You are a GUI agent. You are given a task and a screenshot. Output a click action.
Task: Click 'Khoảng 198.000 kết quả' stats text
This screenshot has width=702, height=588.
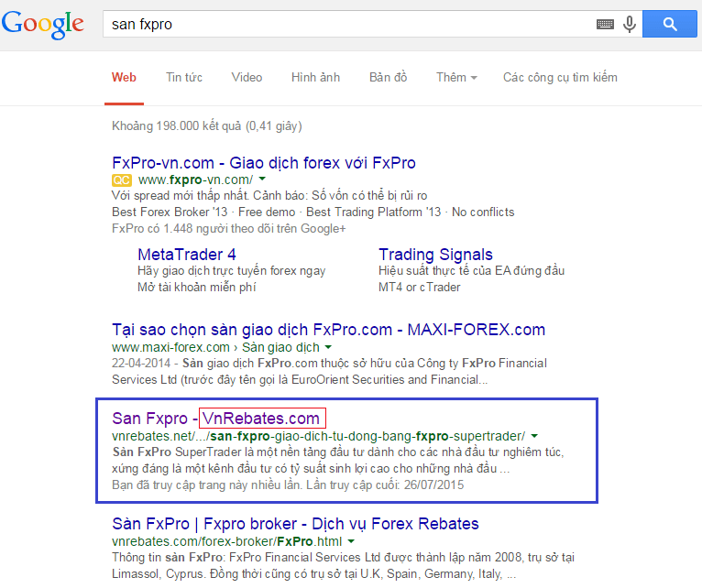[207, 126]
